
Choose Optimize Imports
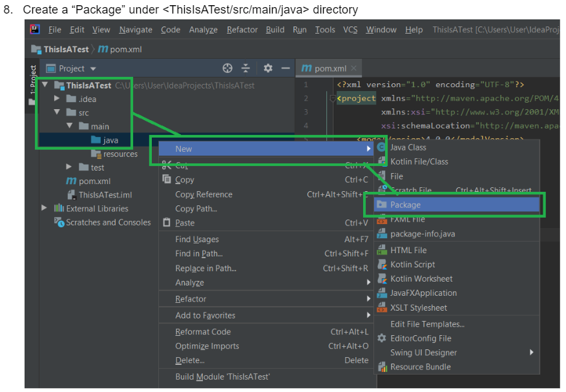[x=266, y=346]
